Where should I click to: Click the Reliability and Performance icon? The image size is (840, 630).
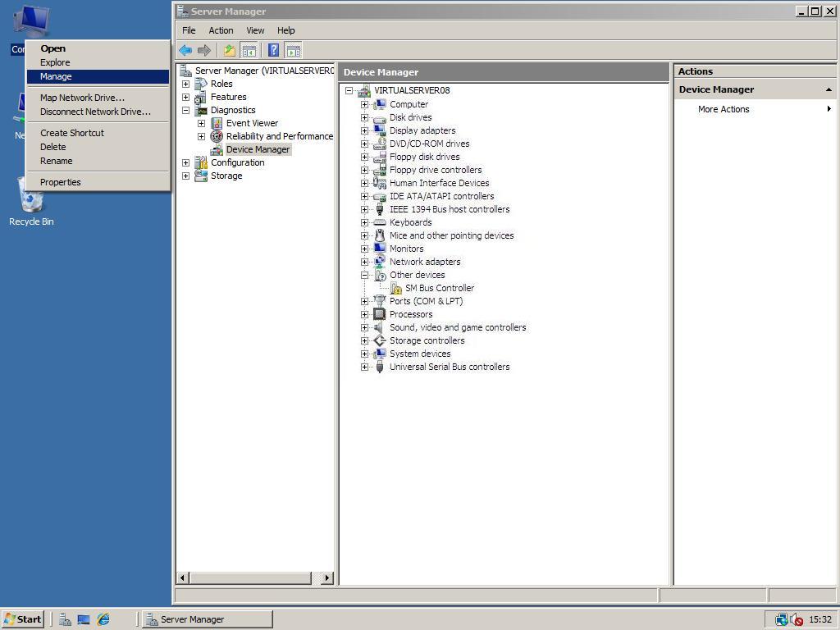[217, 136]
